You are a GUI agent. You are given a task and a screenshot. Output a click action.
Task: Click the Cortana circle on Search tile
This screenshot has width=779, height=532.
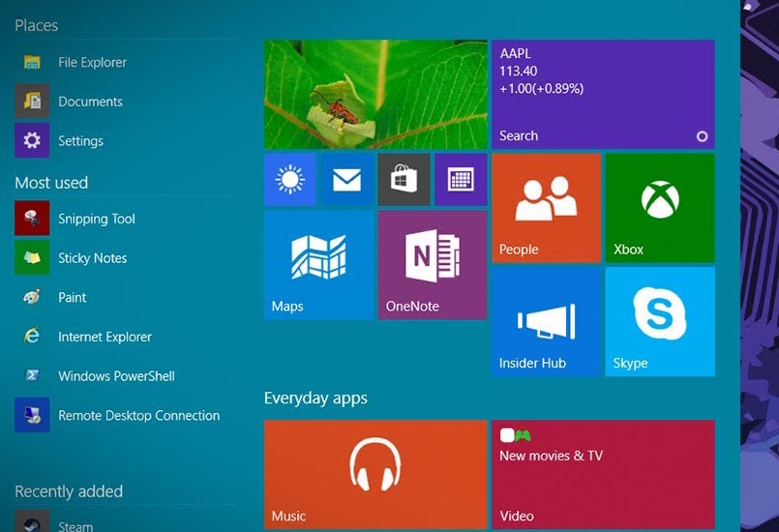pyautogui.click(x=702, y=136)
